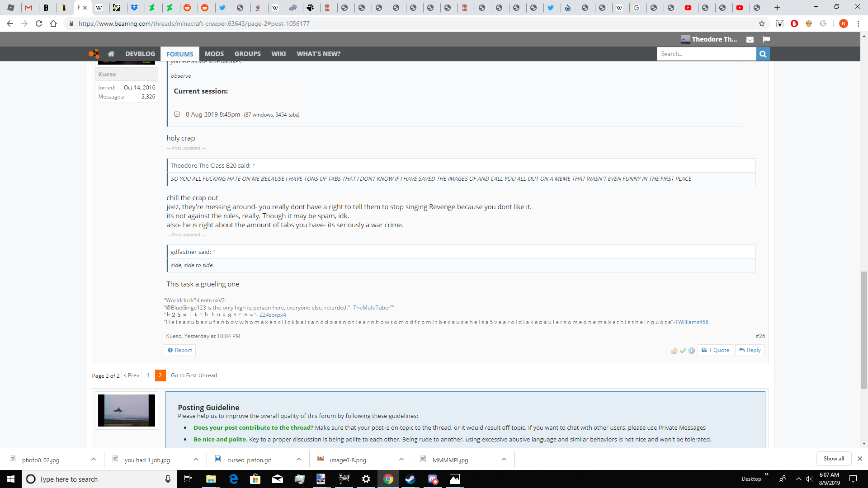Image resolution: width=868 pixels, height=488 pixels.
Task: Open options for cursed_piston.gif download
Action: [x=298, y=459]
